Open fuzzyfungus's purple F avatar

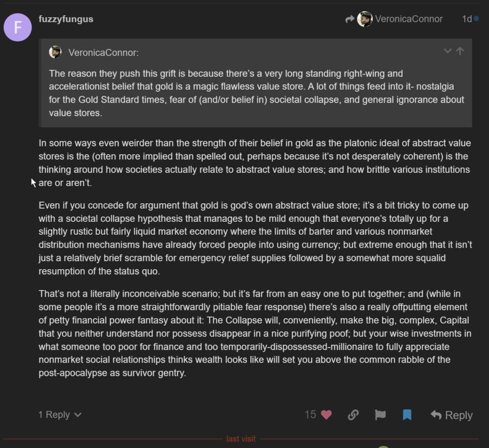click(18, 27)
